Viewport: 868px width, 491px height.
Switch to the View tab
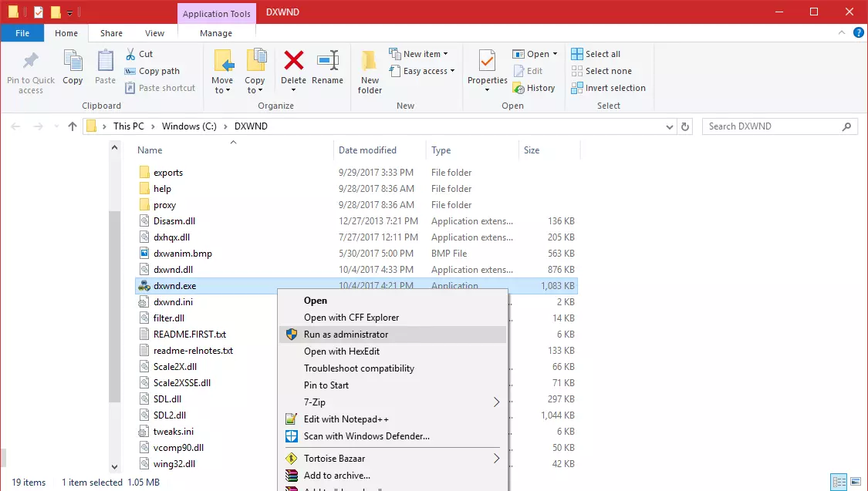[154, 33]
